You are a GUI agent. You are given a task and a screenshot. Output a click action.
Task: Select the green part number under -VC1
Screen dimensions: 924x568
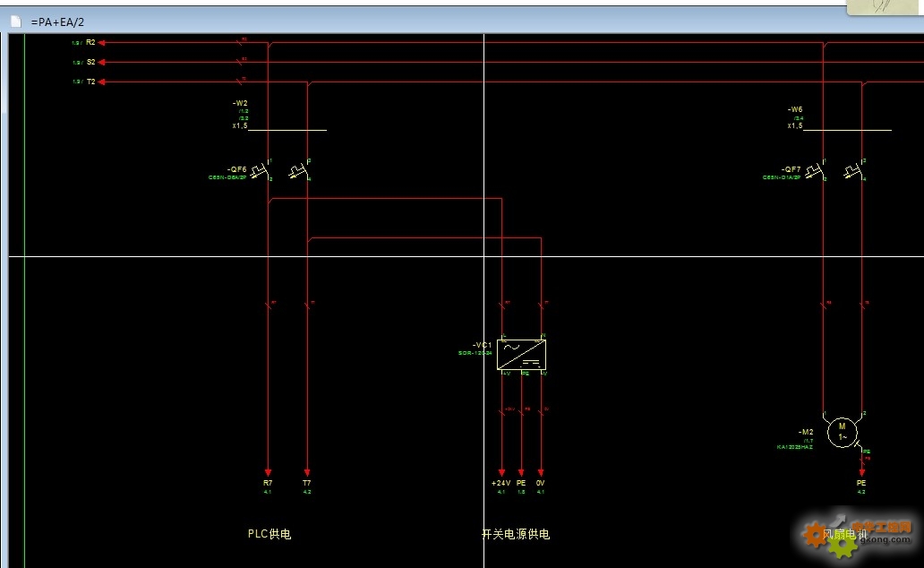(x=475, y=353)
